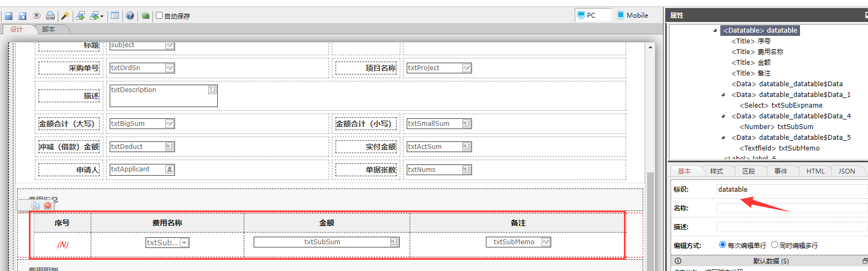Open the JSON properties tab
This screenshot has height=271, width=868.
pos(847,171)
